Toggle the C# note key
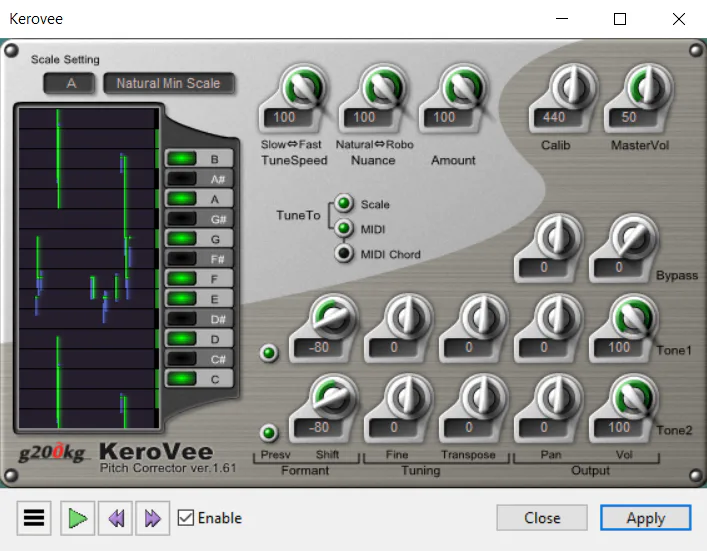This screenshot has width=707, height=551. [199, 359]
